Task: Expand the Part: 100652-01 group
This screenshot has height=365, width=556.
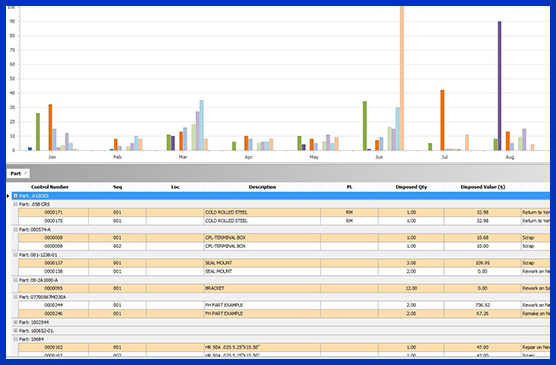Action: [x=15, y=331]
